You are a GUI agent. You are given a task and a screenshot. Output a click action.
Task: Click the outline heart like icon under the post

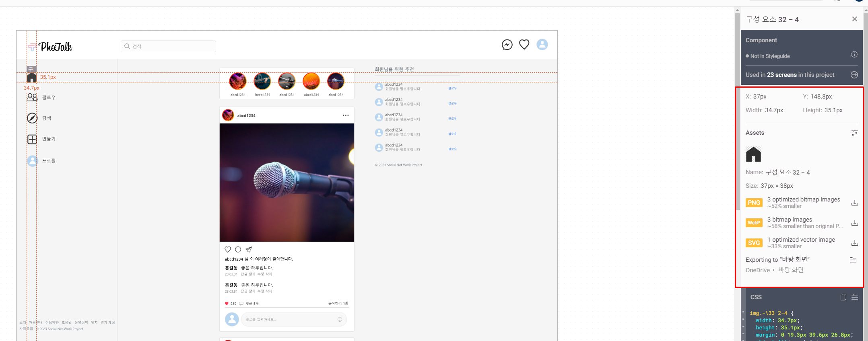pyautogui.click(x=228, y=249)
